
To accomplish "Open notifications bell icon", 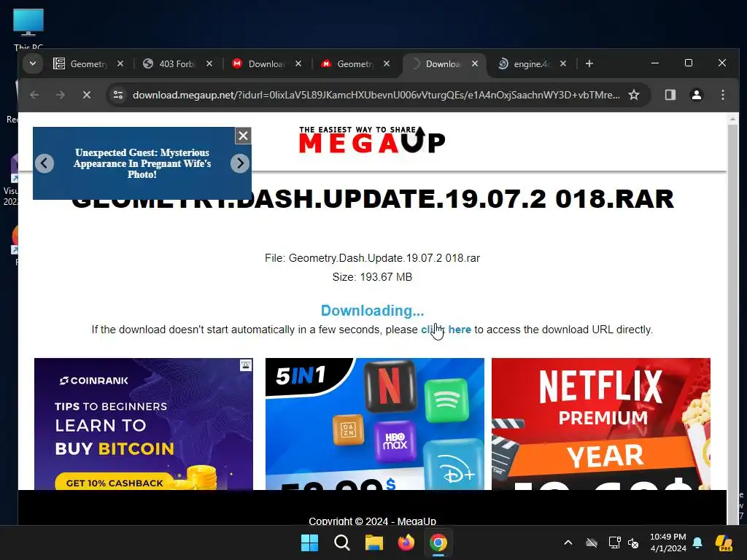I will (x=697, y=542).
